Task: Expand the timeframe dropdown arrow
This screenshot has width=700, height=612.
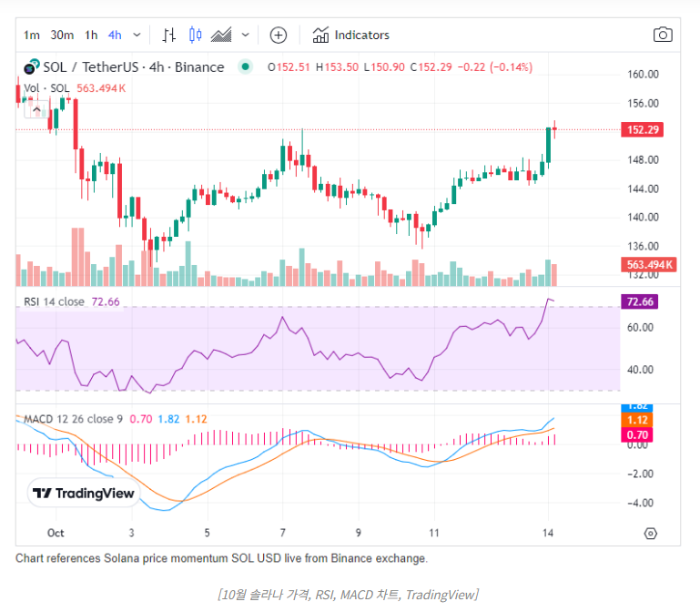Action: click(137, 36)
